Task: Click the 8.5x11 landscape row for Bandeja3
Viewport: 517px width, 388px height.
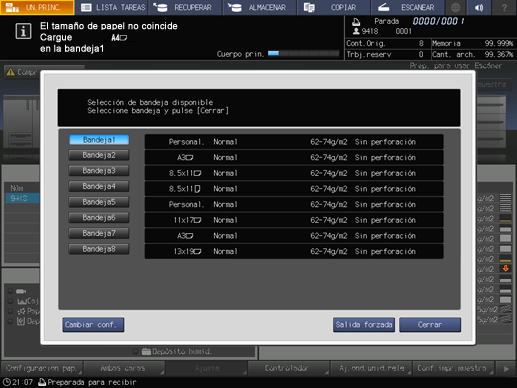Action: click(x=294, y=173)
